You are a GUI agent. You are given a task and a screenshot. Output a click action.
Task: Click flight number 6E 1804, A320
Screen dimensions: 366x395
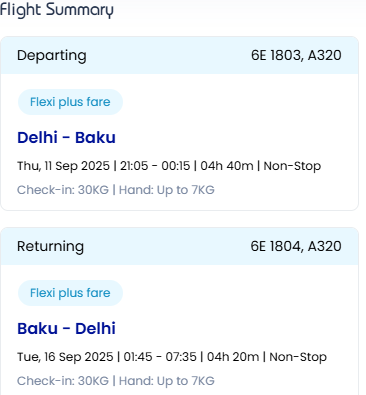(x=296, y=246)
